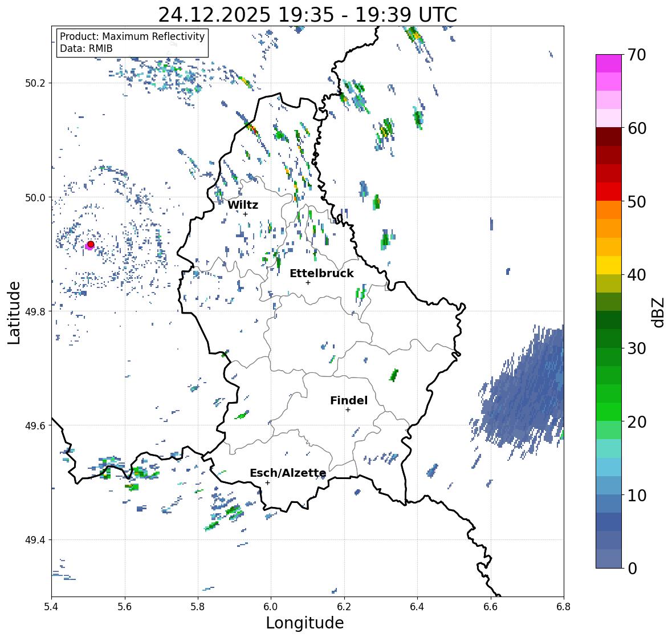Click the Longitude axis label
672x637 pixels.
pyautogui.click(x=305, y=623)
